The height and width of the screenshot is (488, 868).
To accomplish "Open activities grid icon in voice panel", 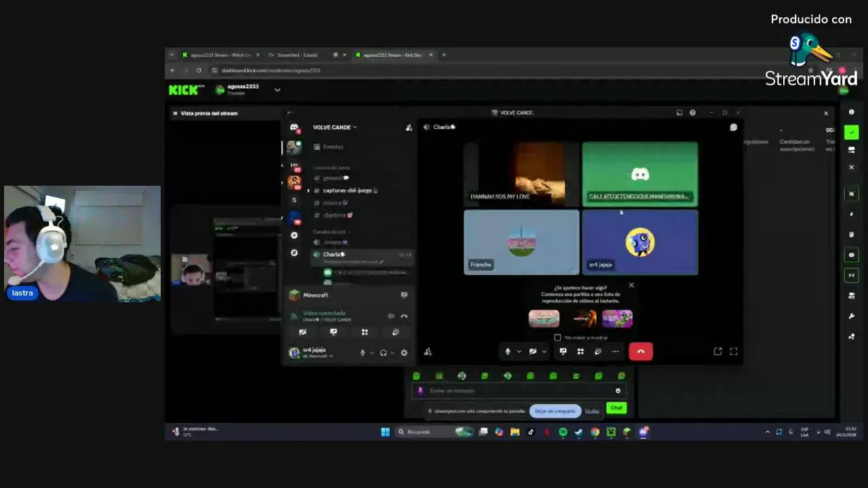I will click(x=364, y=332).
